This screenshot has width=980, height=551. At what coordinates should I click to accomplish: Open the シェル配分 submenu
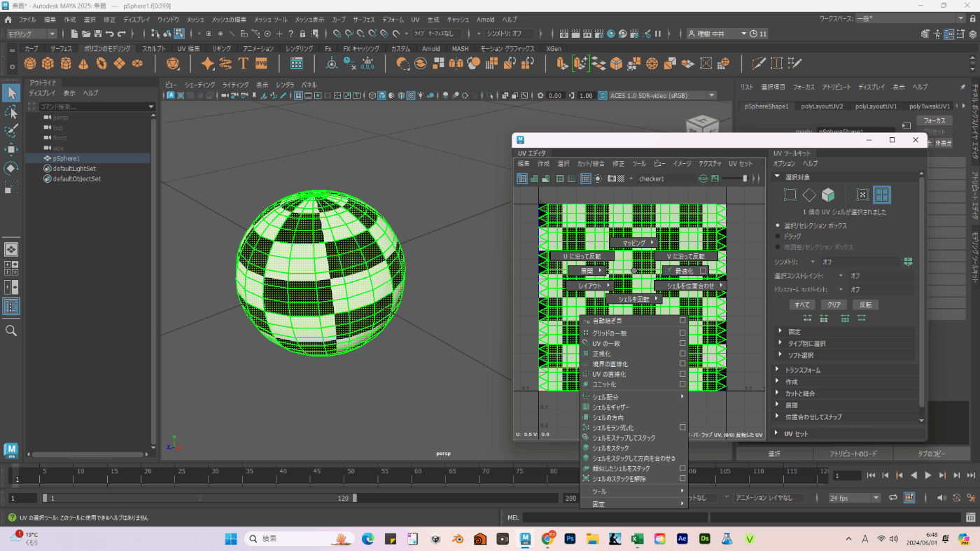[634, 397]
